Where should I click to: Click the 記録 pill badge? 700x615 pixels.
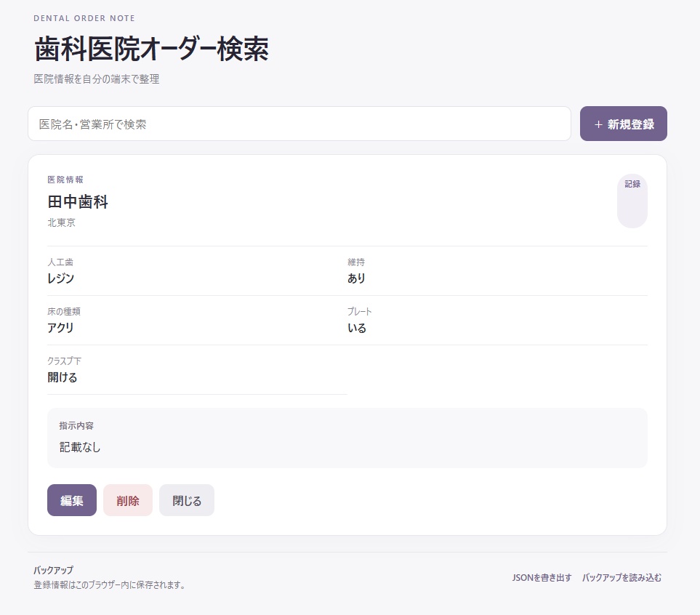(632, 201)
